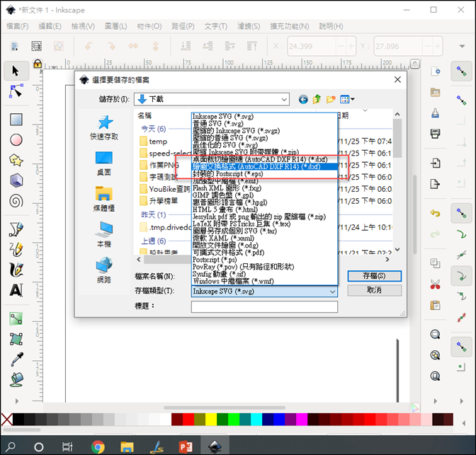The height and width of the screenshot is (455, 476).
Task: Select the Pencil freehand tool
Action: 16,249
